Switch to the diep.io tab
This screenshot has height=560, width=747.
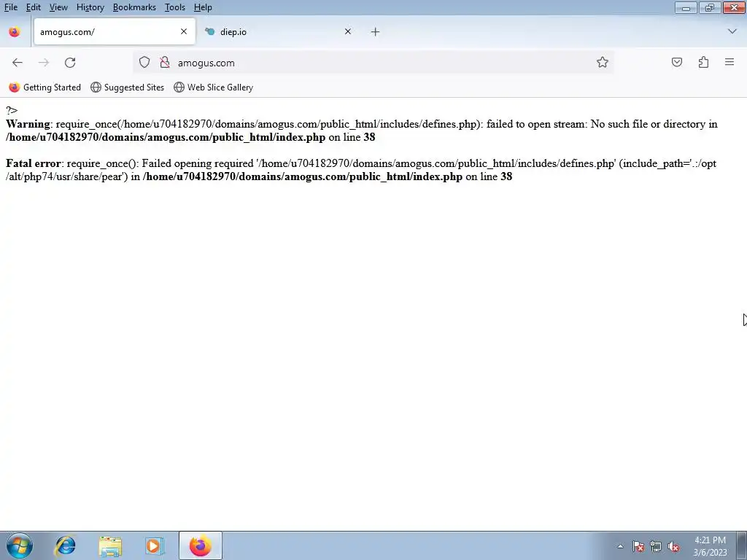click(x=279, y=32)
